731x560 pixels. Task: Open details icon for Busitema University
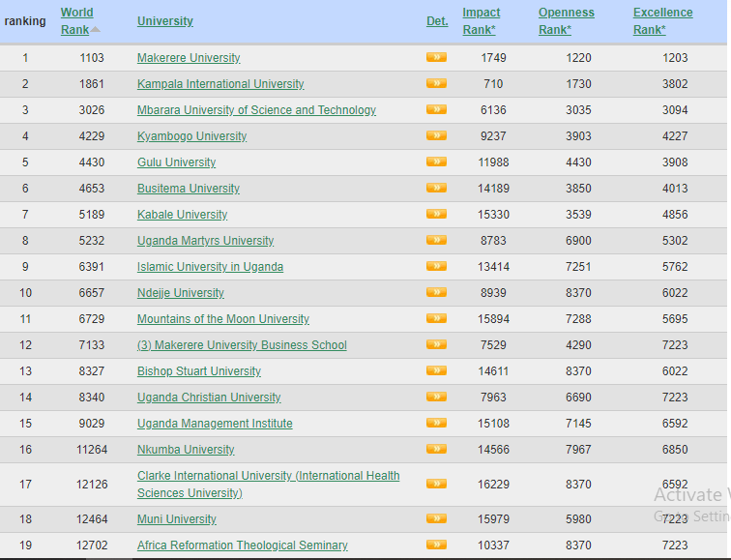436,188
